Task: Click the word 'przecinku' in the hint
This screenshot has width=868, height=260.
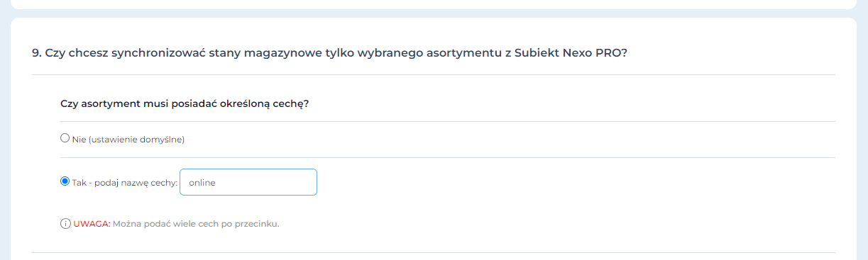Action: click(258, 224)
